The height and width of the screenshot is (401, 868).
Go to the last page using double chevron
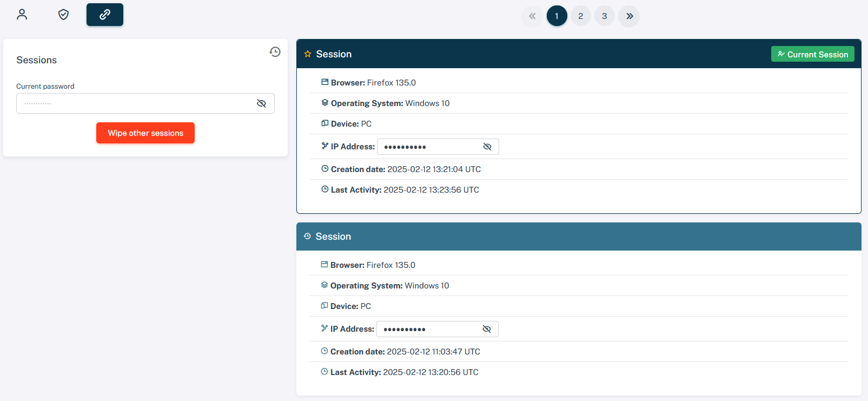[629, 16]
